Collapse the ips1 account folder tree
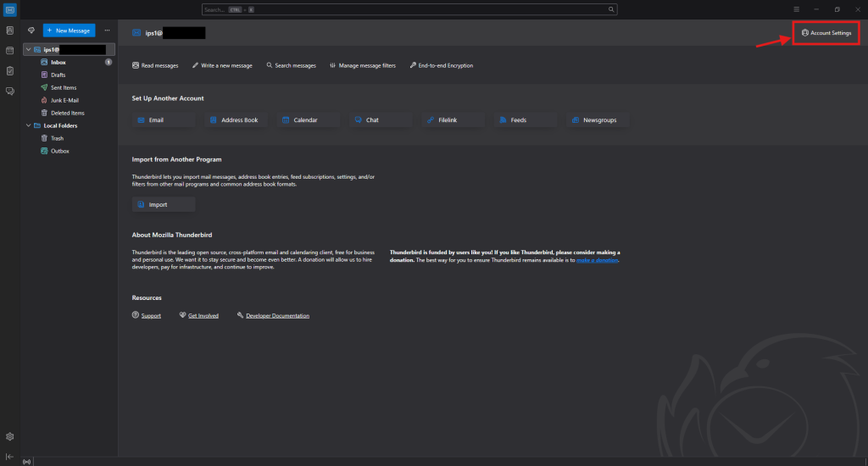Image resolution: width=868 pixels, height=466 pixels. pyautogui.click(x=28, y=50)
